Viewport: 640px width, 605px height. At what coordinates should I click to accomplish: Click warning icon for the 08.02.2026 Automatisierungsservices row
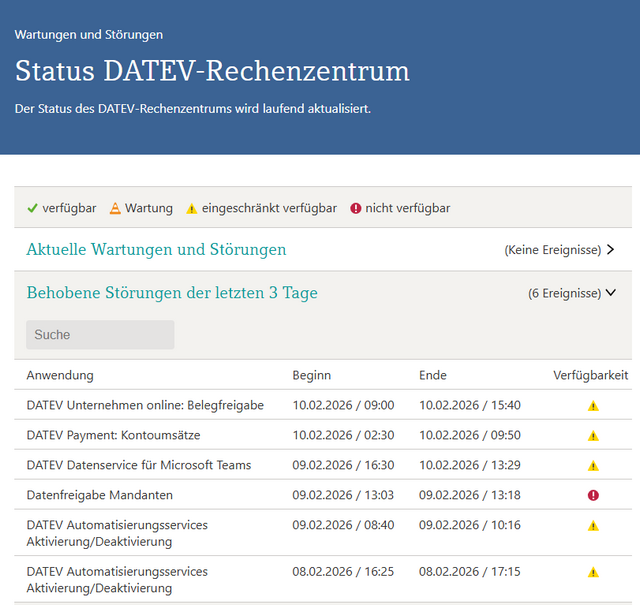pos(593,572)
